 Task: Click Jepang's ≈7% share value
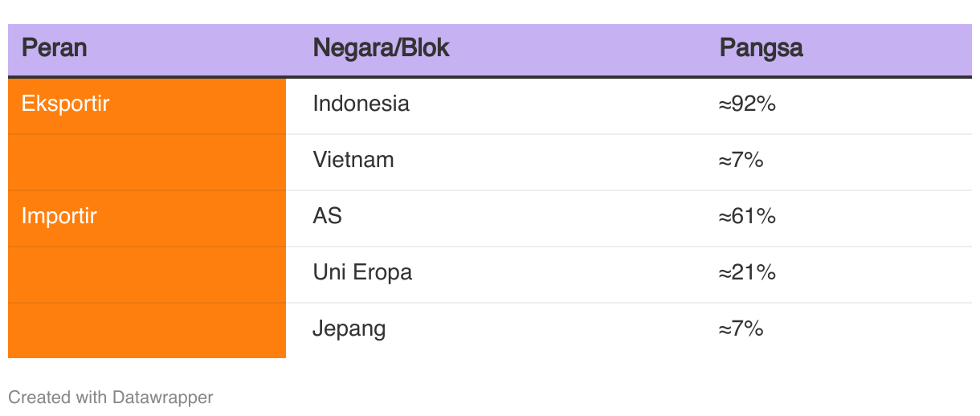[740, 328]
